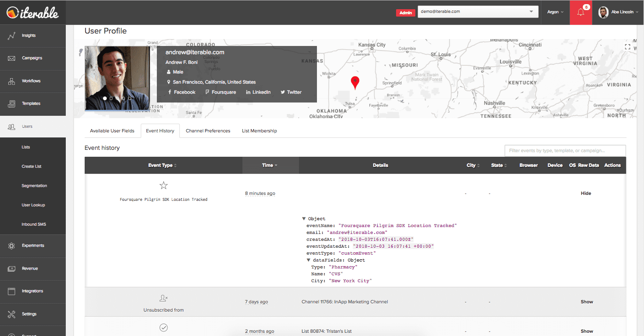The width and height of the screenshot is (644, 336).
Task: Toggle fullscreen map icon
Action: point(628,46)
